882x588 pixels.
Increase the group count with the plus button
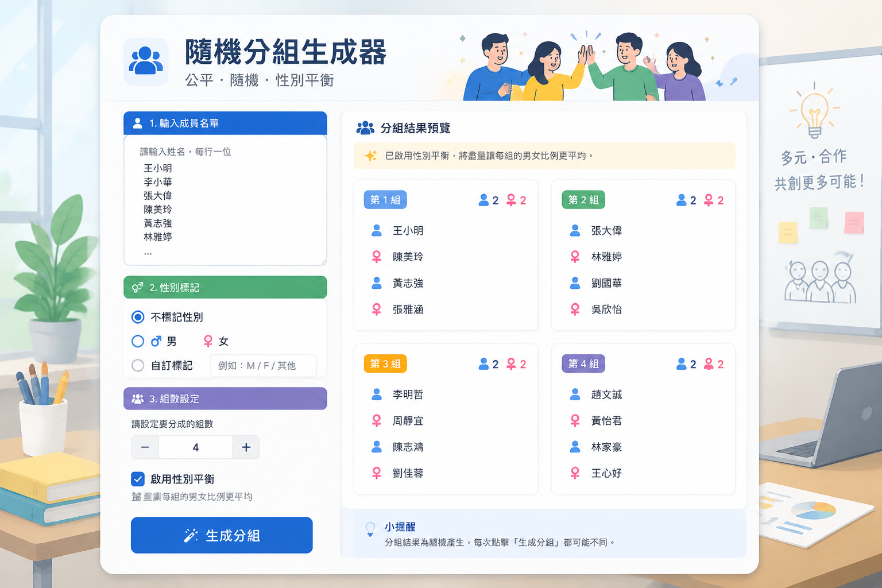coord(246,447)
